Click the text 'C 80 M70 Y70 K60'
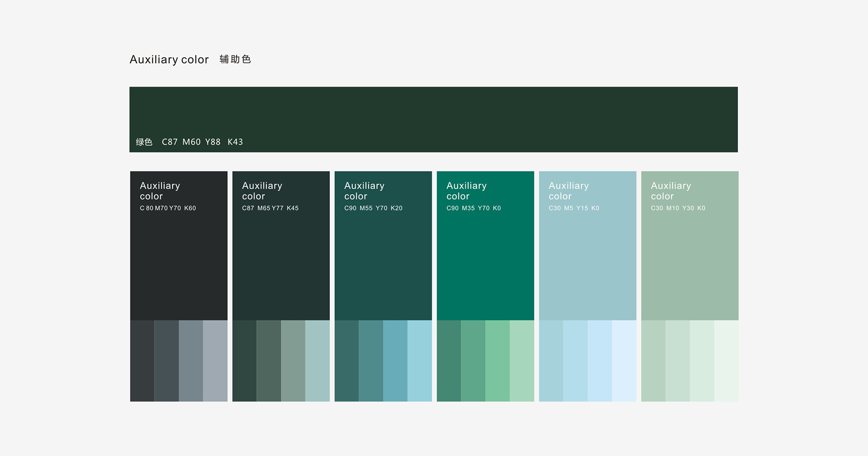868x456 pixels. (x=168, y=208)
